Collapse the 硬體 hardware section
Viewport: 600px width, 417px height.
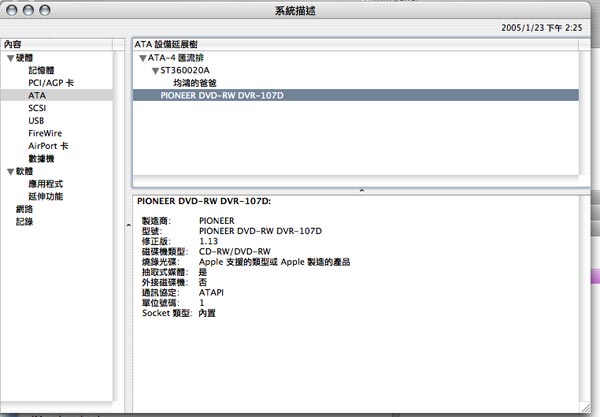pyautogui.click(x=11, y=58)
